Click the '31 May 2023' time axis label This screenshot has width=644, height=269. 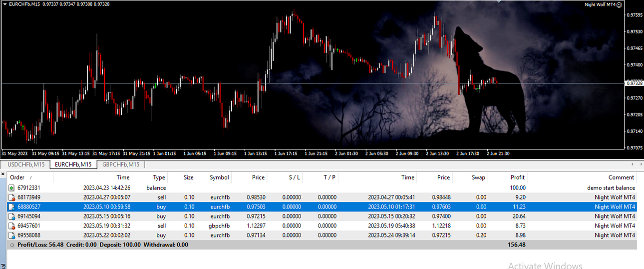click(14, 153)
